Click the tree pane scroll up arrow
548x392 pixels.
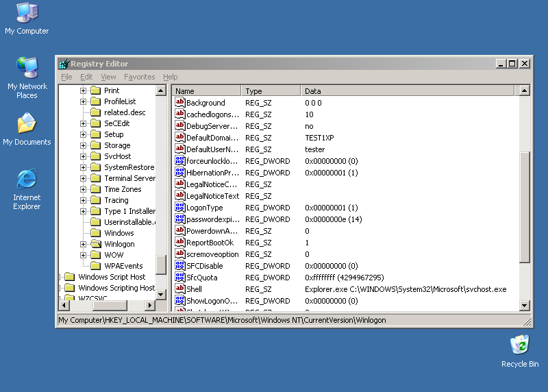160,90
